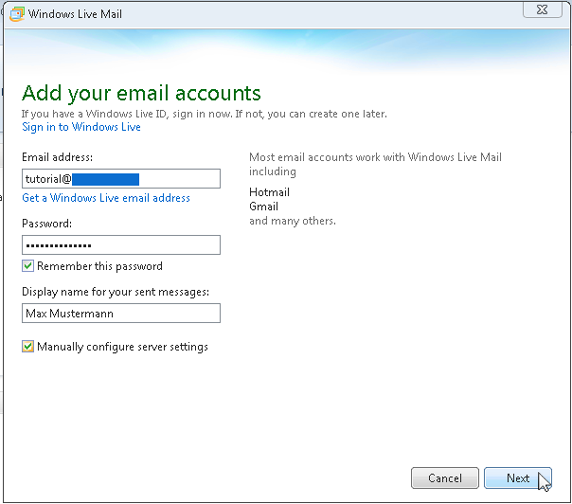Click the Display name for your sent messages label

pyautogui.click(x=116, y=292)
